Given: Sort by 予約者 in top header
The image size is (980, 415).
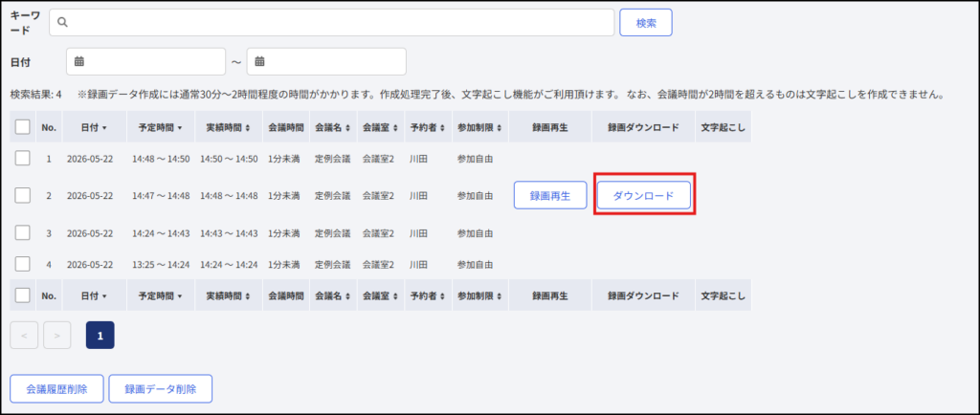Looking at the screenshot, I should coord(428,127).
